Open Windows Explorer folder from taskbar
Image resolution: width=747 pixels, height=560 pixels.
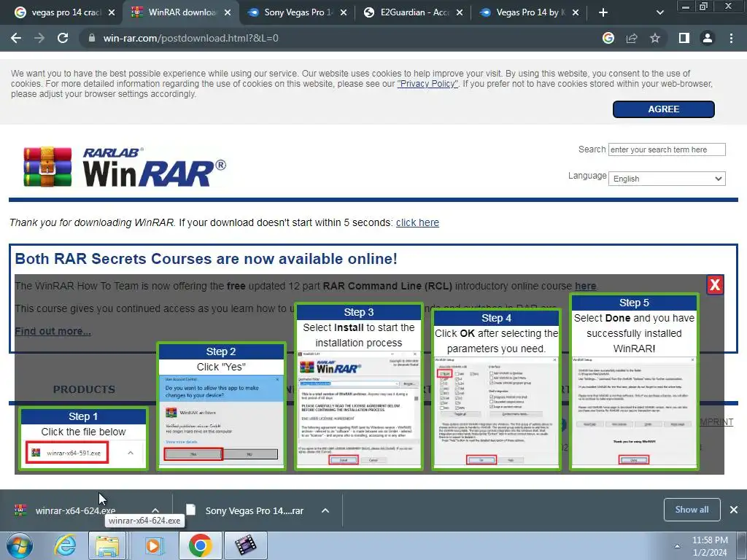pos(107,545)
